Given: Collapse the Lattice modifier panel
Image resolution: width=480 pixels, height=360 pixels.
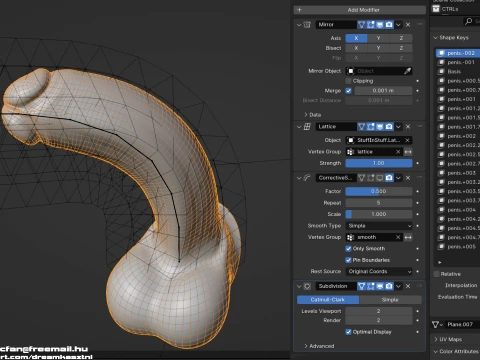Looking at the screenshot, I should [299, 127].
